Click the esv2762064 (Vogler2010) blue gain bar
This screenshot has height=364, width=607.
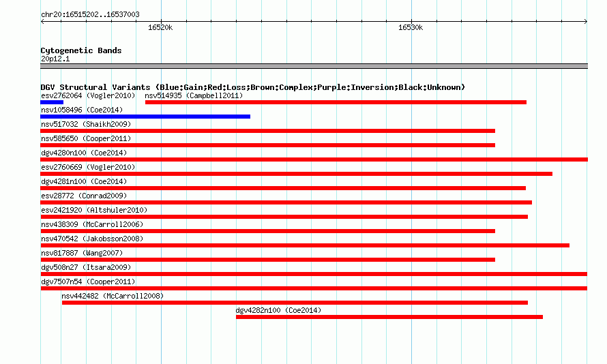pyautogui.click(x=52, y=102)
